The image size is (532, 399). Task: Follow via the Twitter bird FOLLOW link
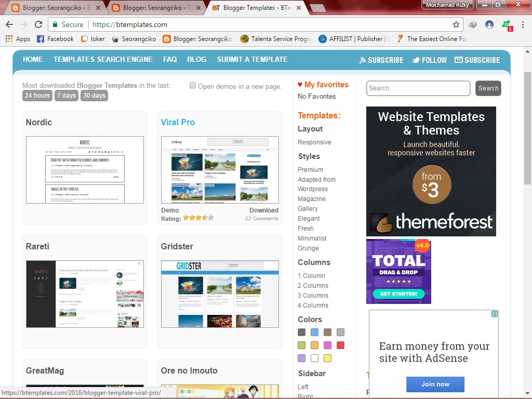(430, 60)
